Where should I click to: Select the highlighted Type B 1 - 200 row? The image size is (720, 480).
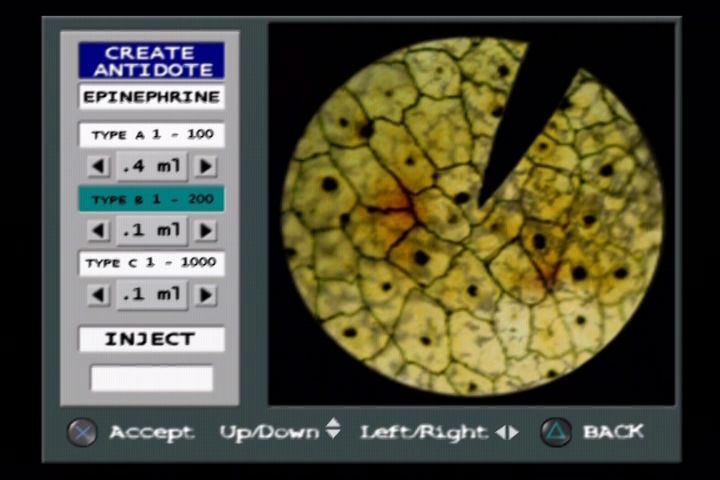point(152,199)
